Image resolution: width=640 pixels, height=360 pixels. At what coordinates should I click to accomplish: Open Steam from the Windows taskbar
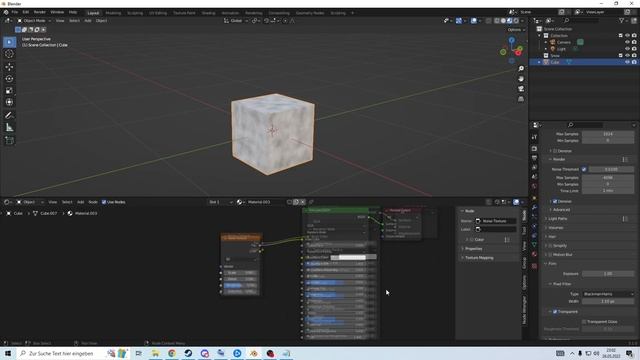coord(188,353)
